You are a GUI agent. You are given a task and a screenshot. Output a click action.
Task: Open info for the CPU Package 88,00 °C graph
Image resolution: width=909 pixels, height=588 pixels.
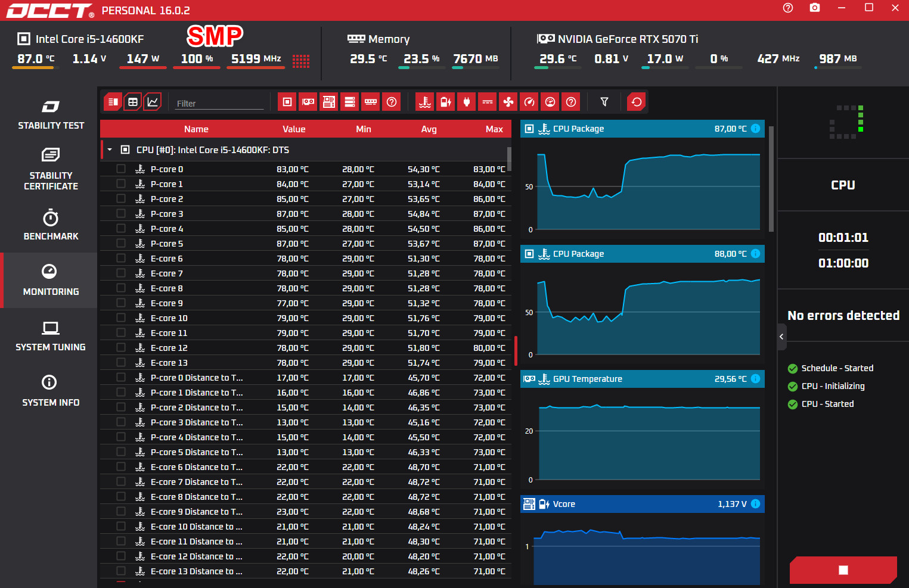(755, 254)
